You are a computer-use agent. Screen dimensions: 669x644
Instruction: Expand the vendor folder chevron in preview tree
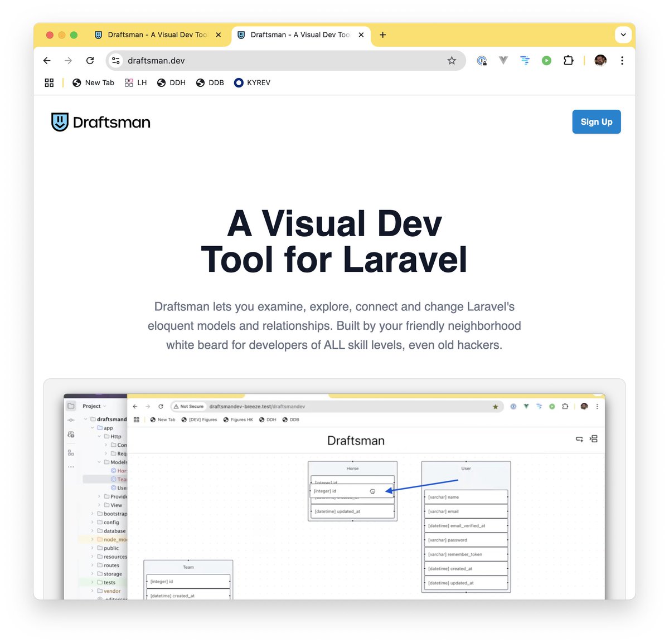click(93, 591)
